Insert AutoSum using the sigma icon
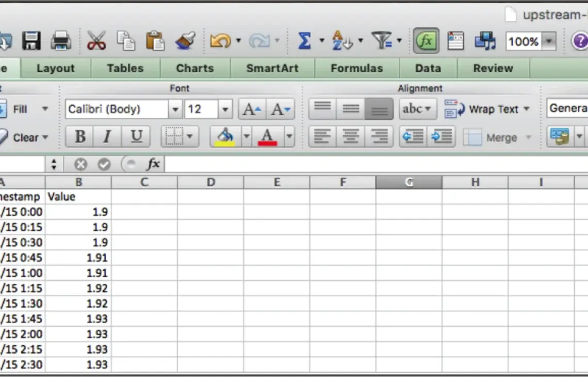 click(304, 41)
